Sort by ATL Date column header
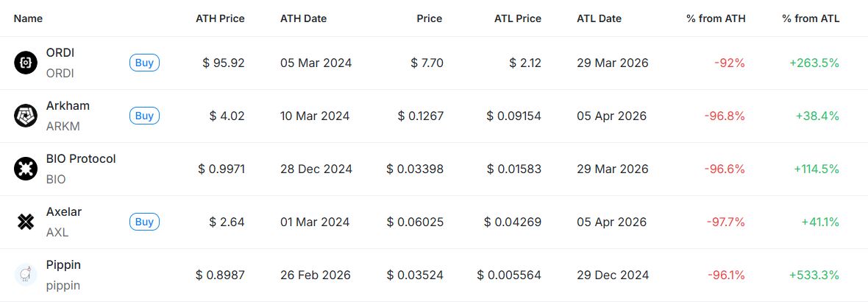The height and width of the screenshot is (302, 868). pos(599,18)
